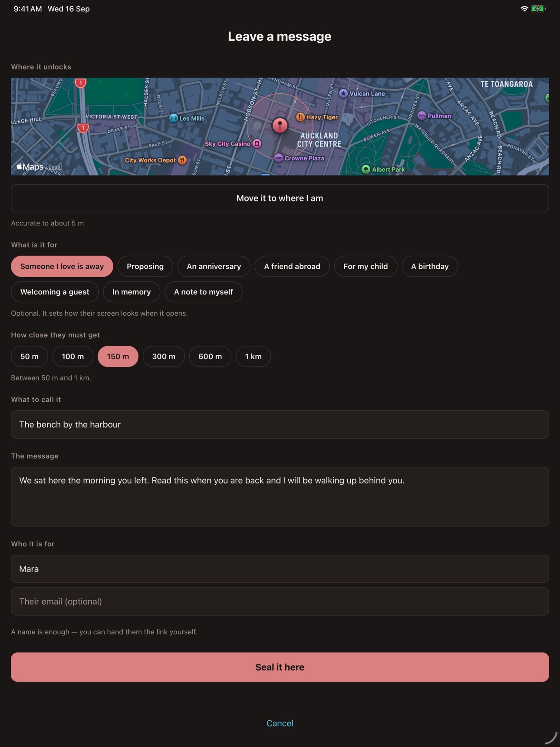Viewport: 560px width, 747px height.
Task: Select the 'Someone I love is away' chip
Action: (62, 266)
